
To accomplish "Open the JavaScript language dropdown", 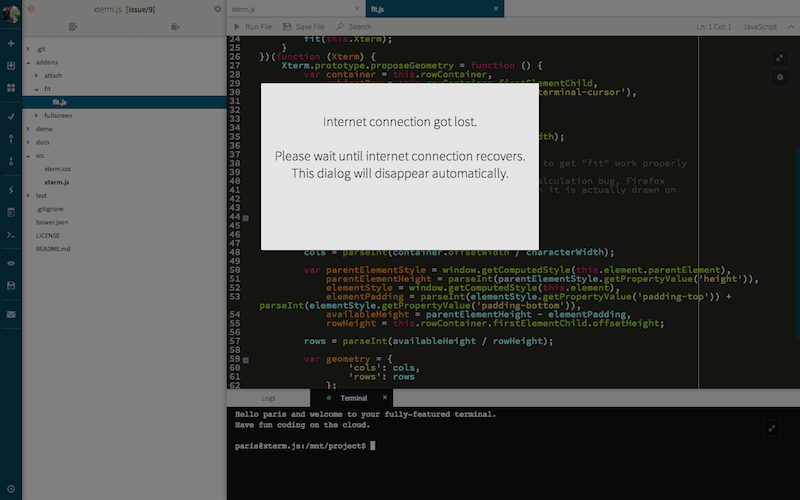I will (764, 27).
